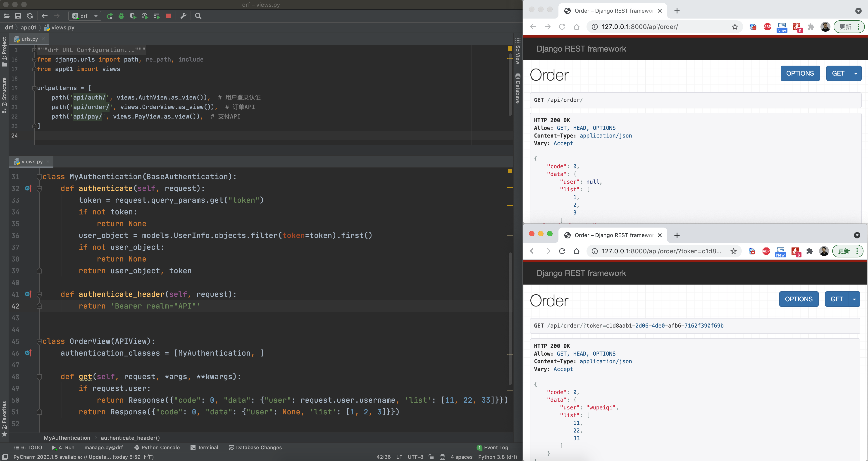The height and width of the screenshot is (461, 868).
Task: Bookmark the 127.0.0.1:8000/api/order/ page with the star
Action: (x=735, y=27)
